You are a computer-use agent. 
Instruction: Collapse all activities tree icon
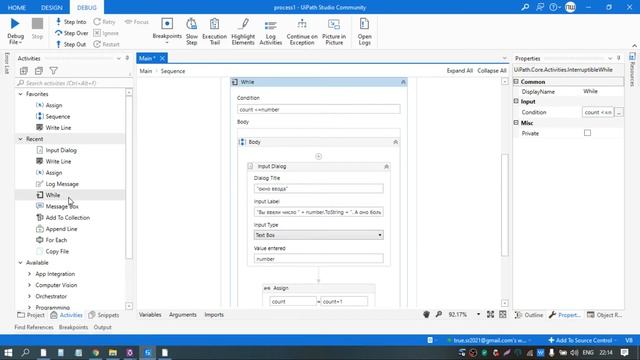tap(39, 71)
